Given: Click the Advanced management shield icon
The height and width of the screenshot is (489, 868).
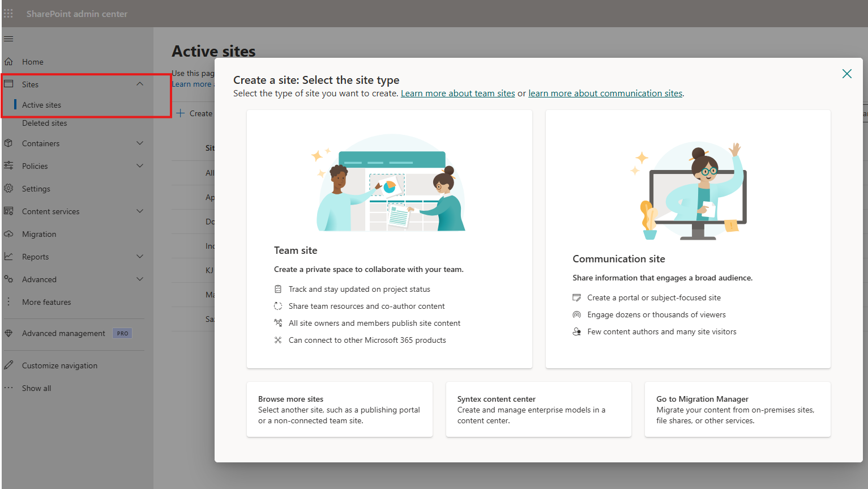Looking at the screenshot, I should pyautogui.click(x=9, y=333).
